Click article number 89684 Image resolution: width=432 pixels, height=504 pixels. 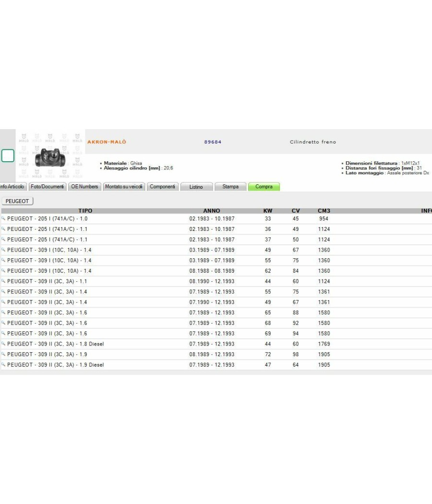click(x=213, y=142)
